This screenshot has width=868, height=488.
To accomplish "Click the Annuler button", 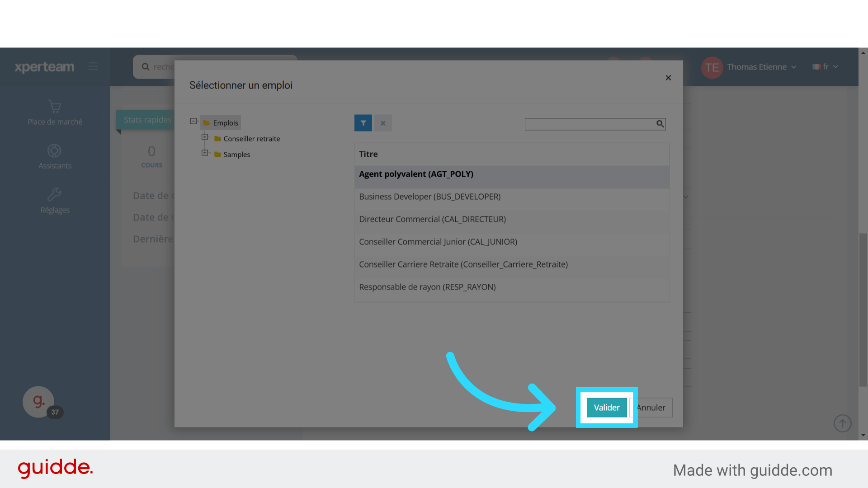I will (653, 408).
